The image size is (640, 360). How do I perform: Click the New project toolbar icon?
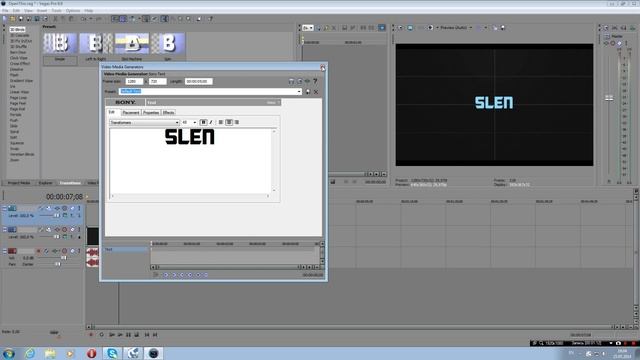click(4, 19)
